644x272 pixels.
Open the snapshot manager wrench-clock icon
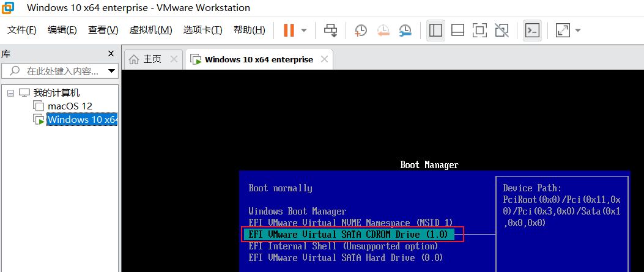click(x=405, y=30)
